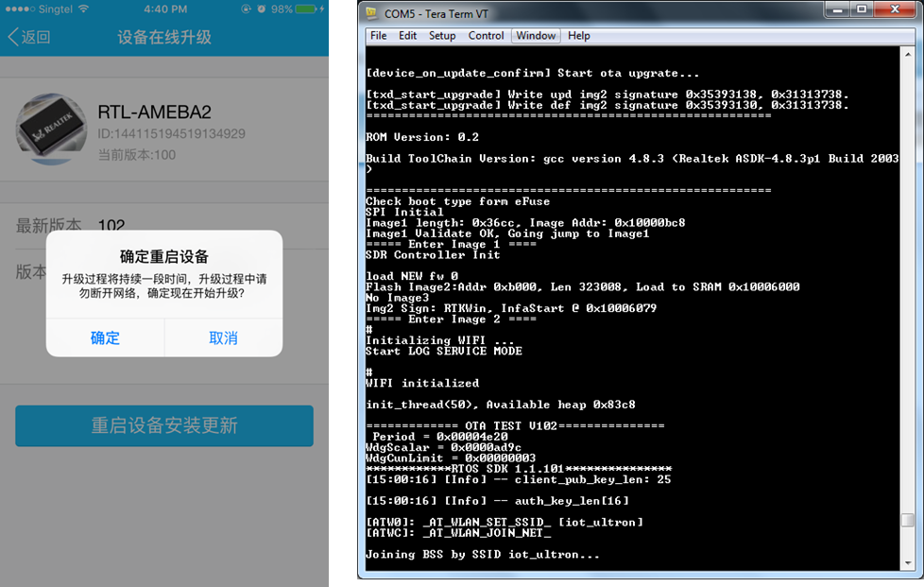Screen dimensions: 924x587
Task: Click 'ROM Version: 0.2' terminal line
Action: 422,137
